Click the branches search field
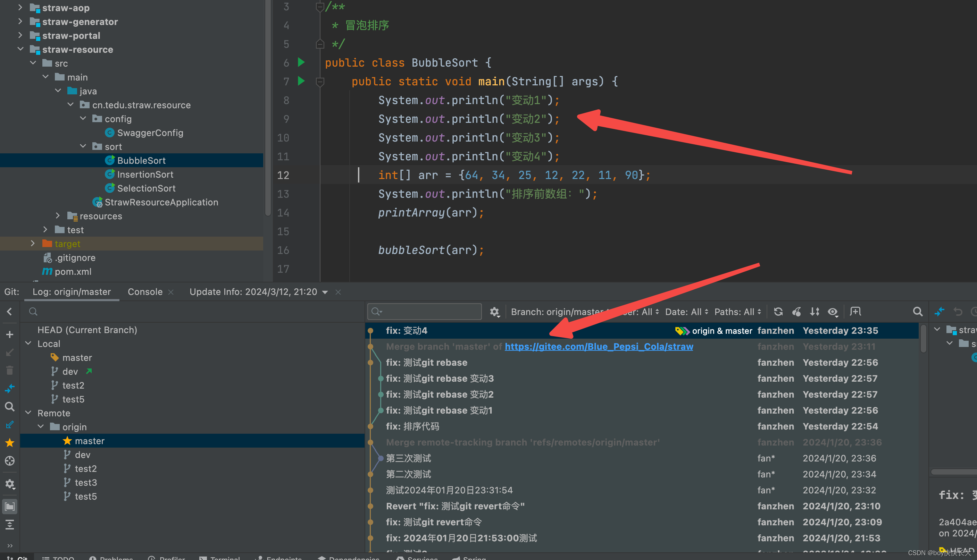The image size is (977, 560). (x=192, y=312)
